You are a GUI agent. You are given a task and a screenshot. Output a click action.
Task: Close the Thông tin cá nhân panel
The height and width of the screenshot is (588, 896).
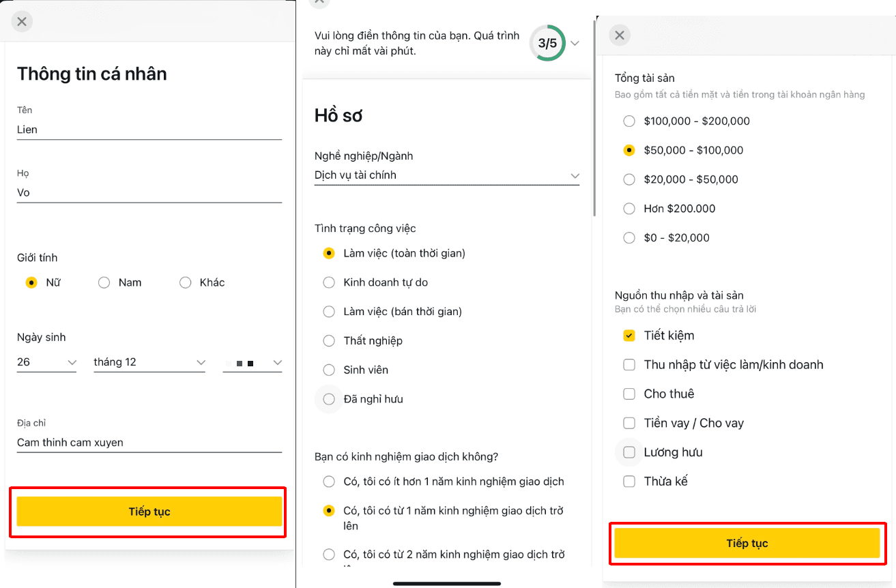tap(22, 22)
